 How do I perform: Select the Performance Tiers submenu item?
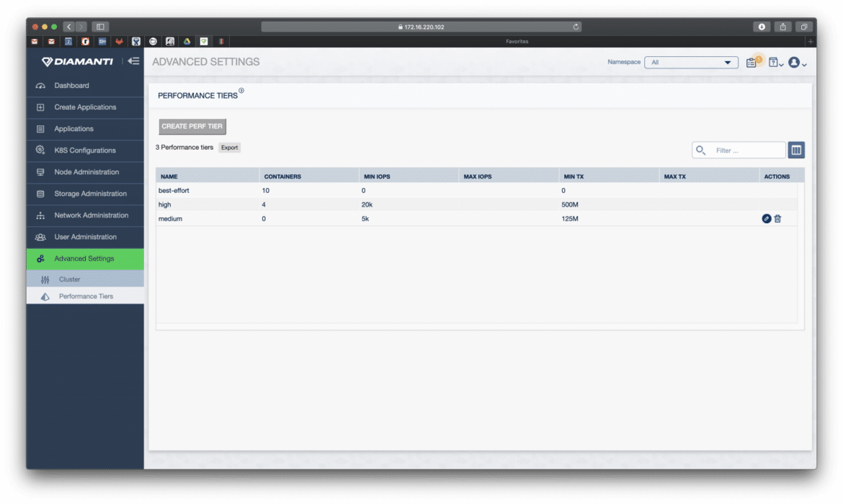pyautogui.click(x=85, y=296)
